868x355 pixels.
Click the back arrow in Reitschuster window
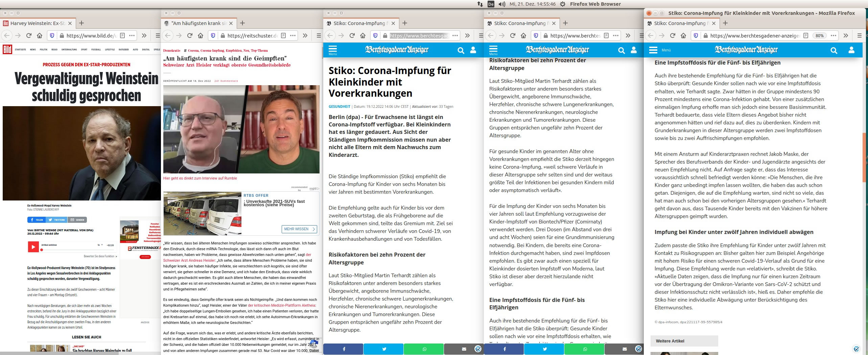coord(168,35)
